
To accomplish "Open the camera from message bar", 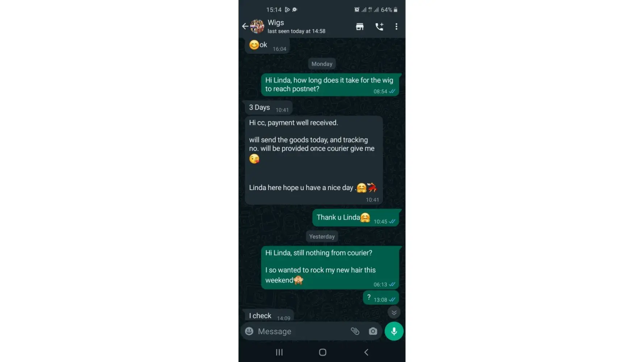I will tap(373, 331).
